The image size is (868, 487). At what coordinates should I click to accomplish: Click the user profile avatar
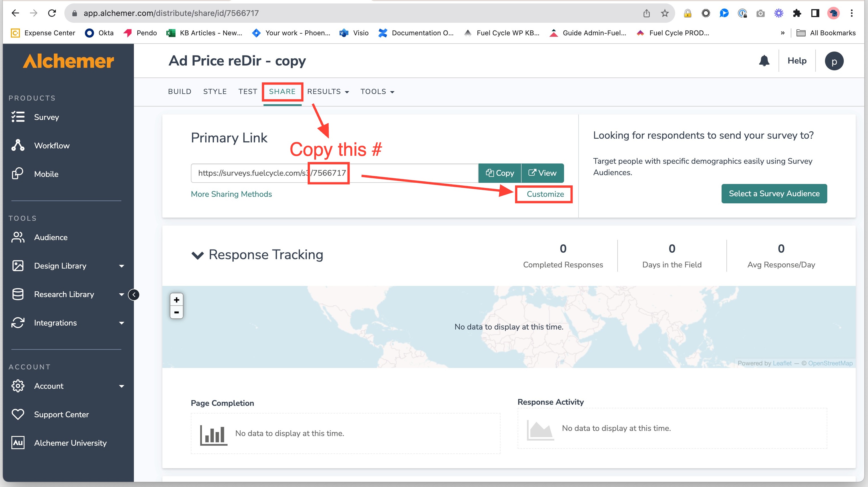tap(834, 61)
